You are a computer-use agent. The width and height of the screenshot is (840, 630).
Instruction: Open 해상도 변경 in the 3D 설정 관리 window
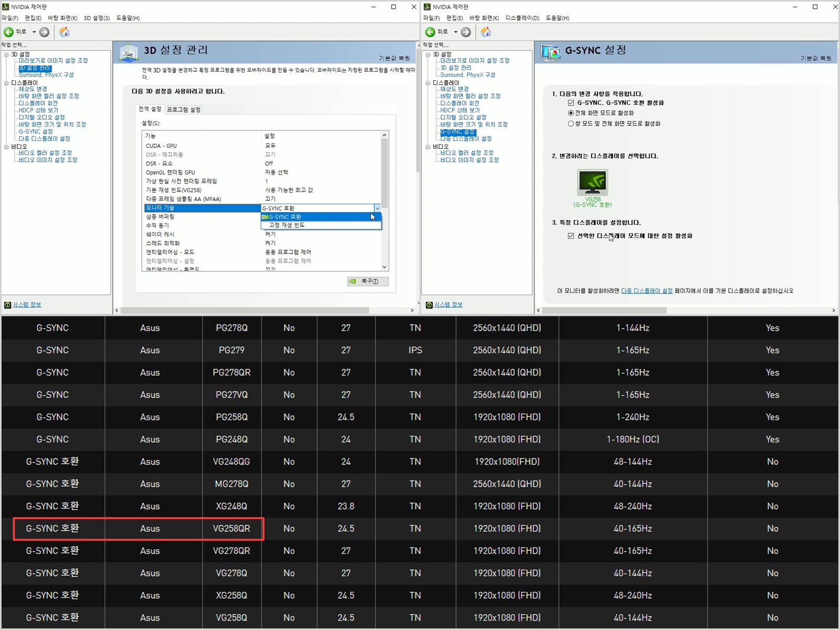point(33,89)
